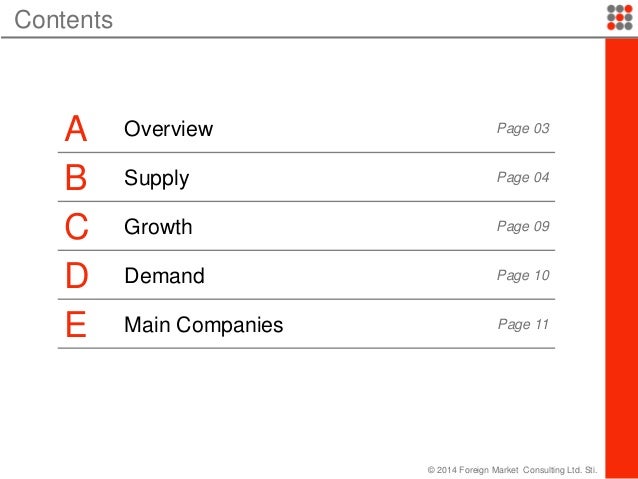Click the red letter D
This screenshot has height=479, width=638.
[76, 276]
